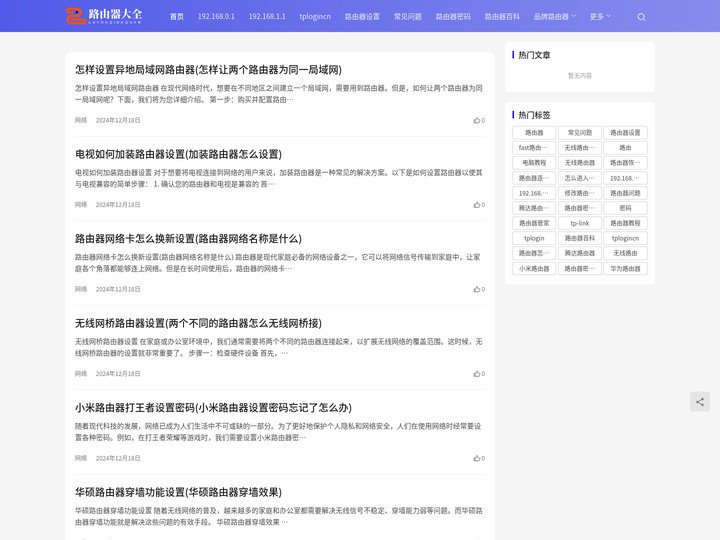Select the tplogin tag
The width and height of the screenshot is (720, 540).
pyautogui.click(x=534, y=238)
